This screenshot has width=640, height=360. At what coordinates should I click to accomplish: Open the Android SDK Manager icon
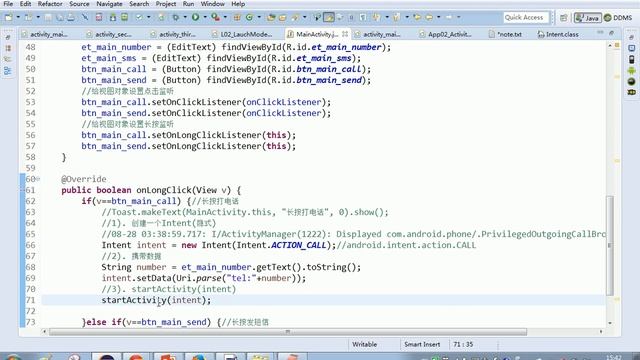pos(113,17)
